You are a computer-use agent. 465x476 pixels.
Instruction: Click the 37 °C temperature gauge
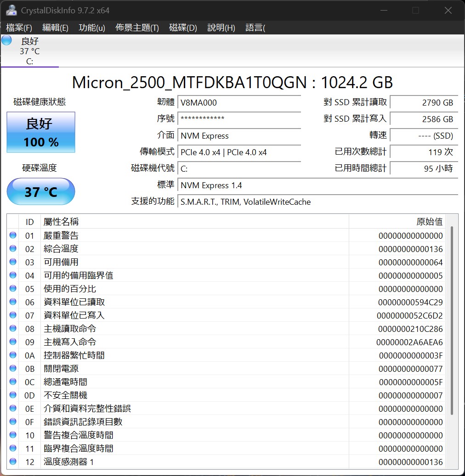(40, 191)
